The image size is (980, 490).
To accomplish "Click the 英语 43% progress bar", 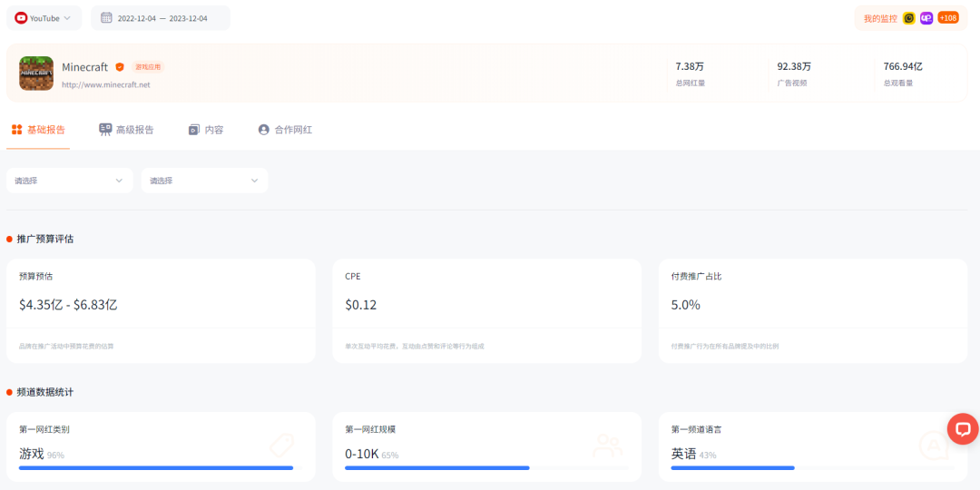I will [812, 467].
